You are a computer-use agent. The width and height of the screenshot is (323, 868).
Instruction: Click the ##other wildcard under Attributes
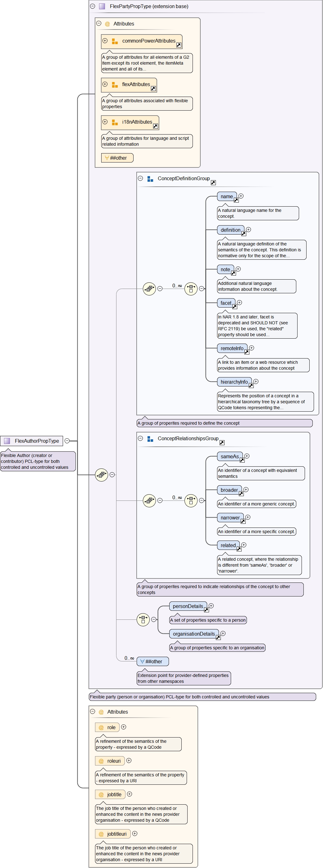pyautogui.click(x=117, y=158)
